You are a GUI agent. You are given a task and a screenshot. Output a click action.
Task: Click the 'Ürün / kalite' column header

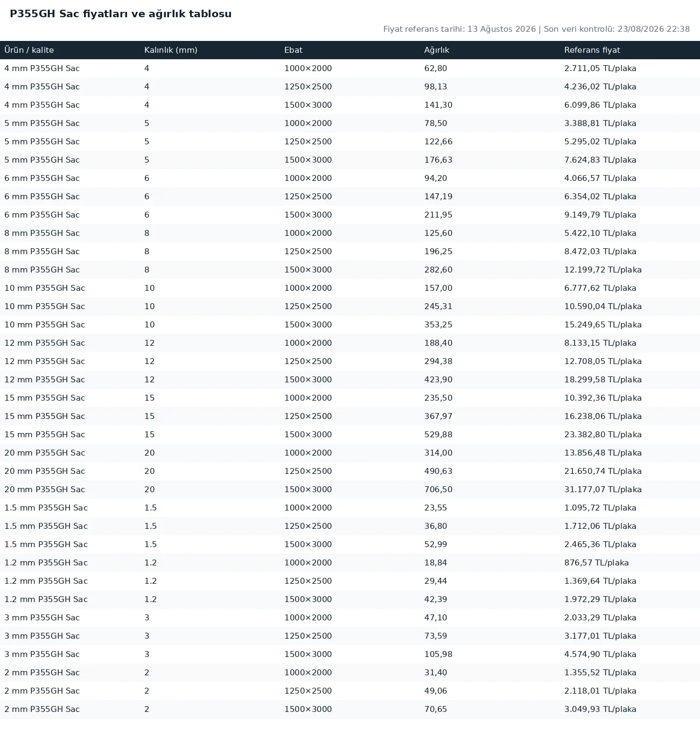coord(29,50)
